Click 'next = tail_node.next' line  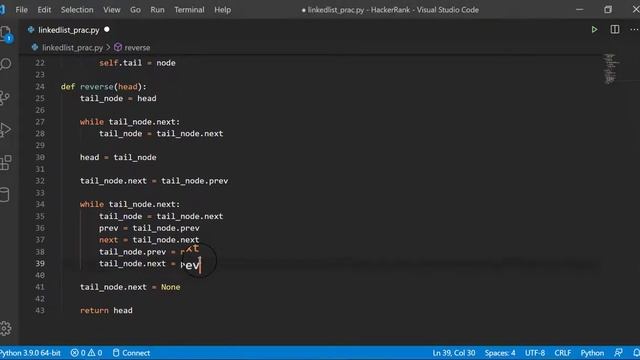pos(149,240)
